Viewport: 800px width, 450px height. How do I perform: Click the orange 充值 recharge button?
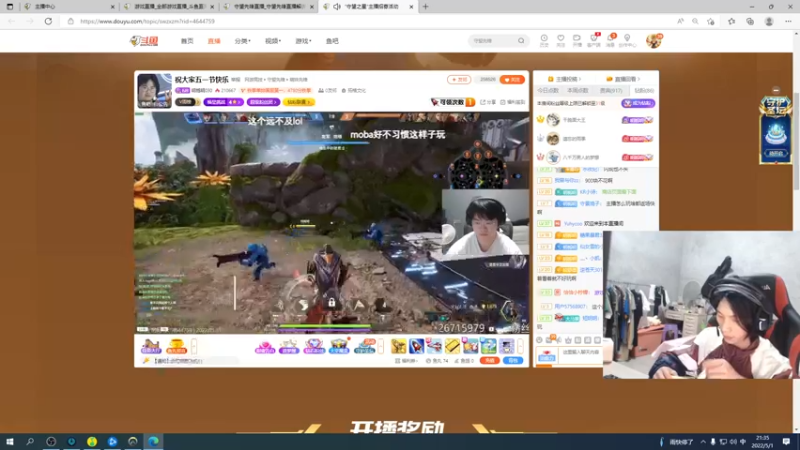click(x=490, y=361)
